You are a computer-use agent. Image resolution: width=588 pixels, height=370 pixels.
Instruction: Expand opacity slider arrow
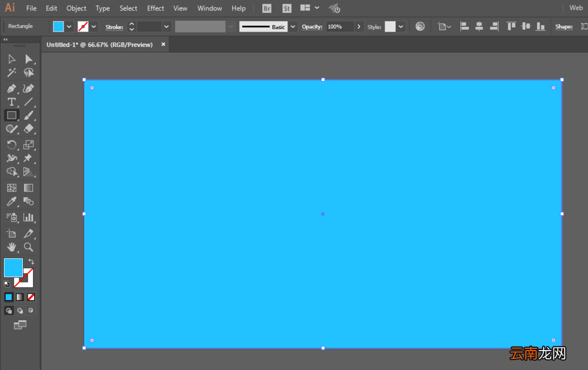[359, 26]
